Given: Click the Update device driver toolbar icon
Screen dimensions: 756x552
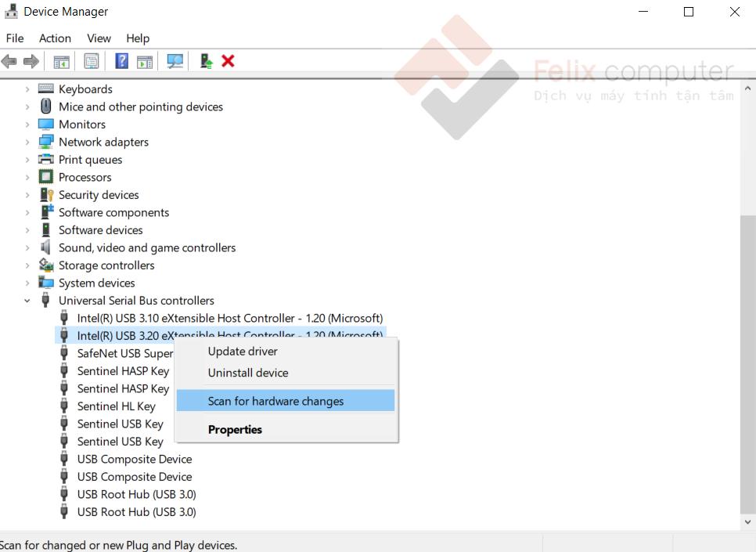Looking at the screenshot, I should 206,61.
